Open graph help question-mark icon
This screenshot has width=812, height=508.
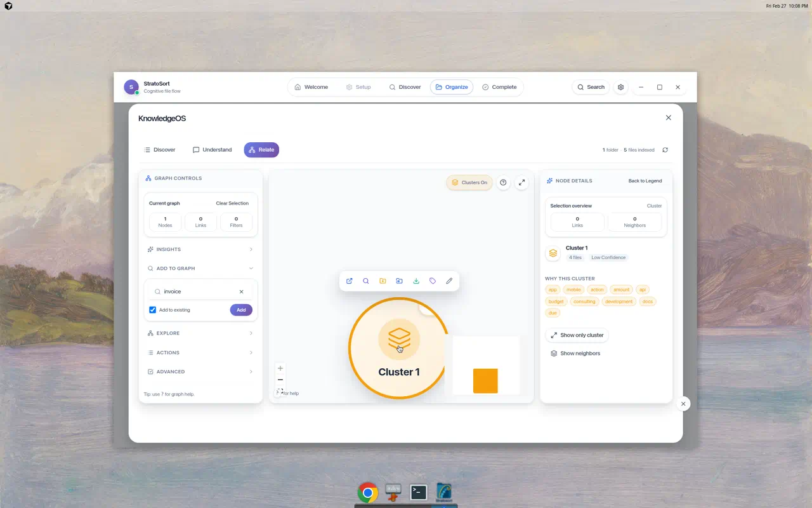503,183
